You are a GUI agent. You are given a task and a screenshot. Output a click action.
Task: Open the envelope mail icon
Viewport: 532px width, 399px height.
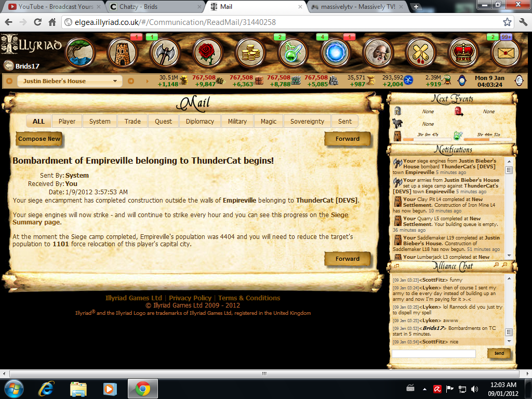(506, 52)
